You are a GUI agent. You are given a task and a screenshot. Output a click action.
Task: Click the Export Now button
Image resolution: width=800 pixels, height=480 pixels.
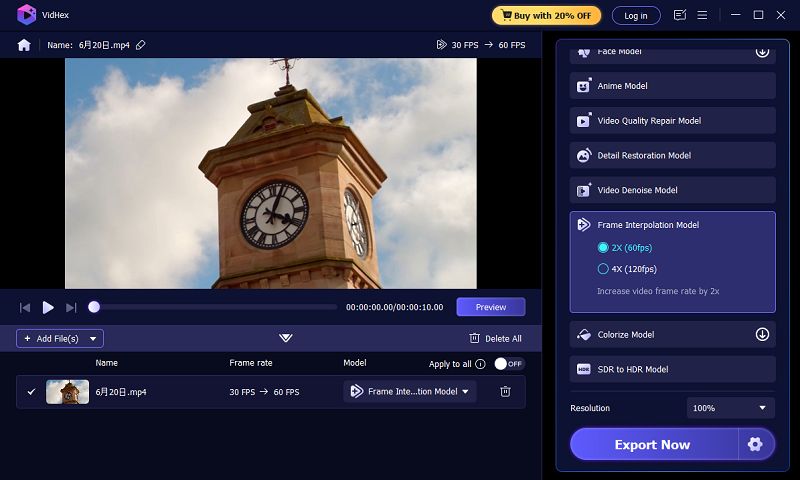point(653,444)
